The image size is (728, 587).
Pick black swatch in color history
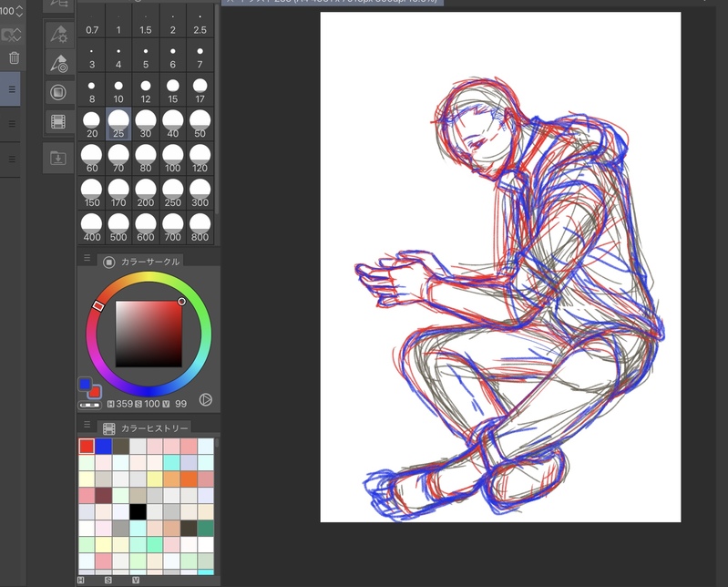pyautogui.click(x=138, y=511)
